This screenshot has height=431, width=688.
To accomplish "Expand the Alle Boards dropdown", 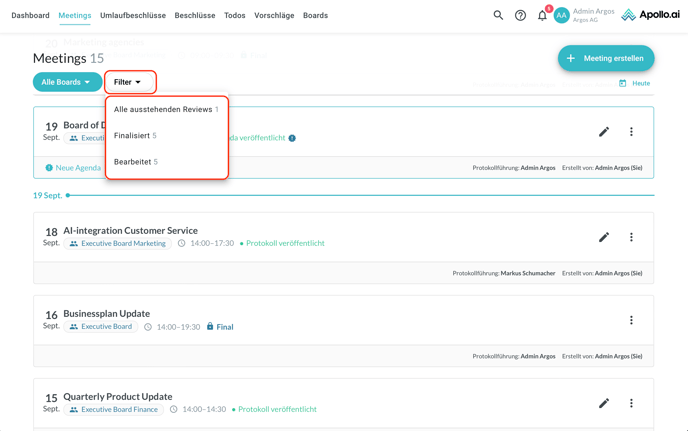I will click(x=67, y=82).
